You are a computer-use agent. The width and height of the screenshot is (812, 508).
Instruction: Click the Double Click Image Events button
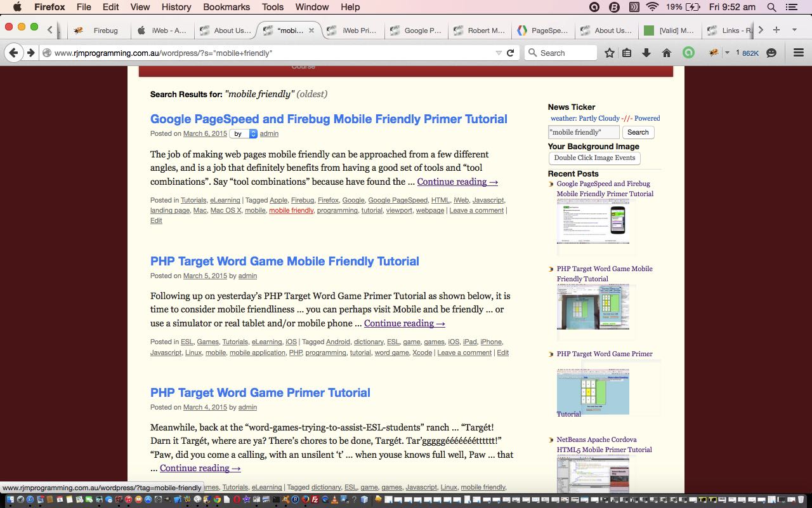594,158
